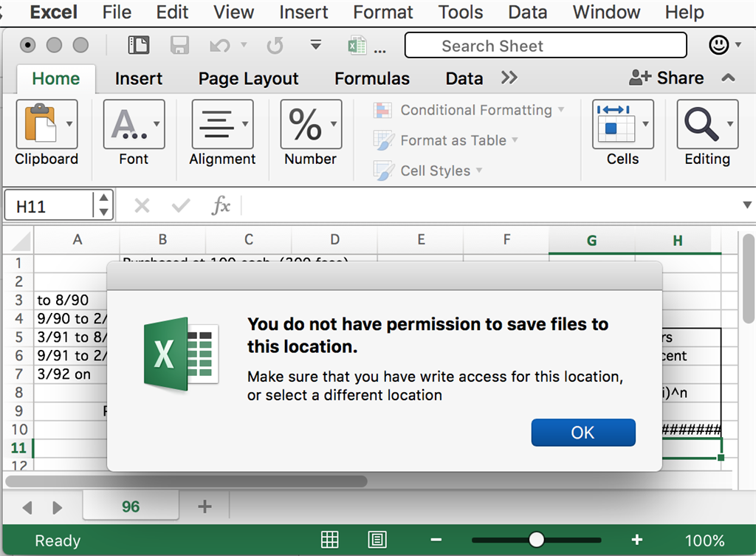Click the confirm checkmark in formula bar

point(181,206)
